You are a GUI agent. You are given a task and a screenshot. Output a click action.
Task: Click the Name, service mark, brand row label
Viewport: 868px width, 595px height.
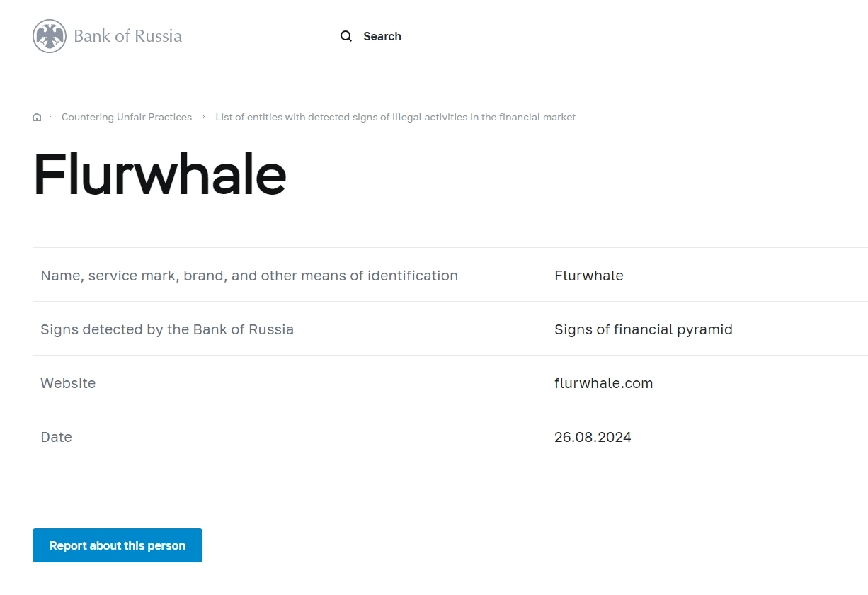(249, 276)
